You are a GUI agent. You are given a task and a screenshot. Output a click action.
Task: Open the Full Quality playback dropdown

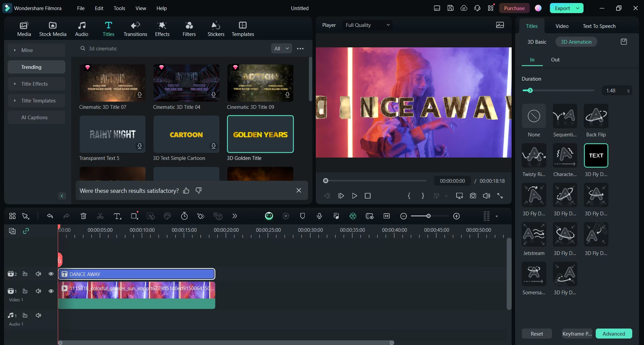click(x=368, y=25)
